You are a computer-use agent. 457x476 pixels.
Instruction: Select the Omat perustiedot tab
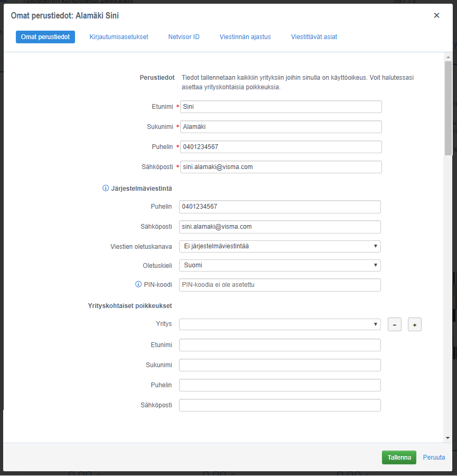pyautogui.click(x=45, y=37)
